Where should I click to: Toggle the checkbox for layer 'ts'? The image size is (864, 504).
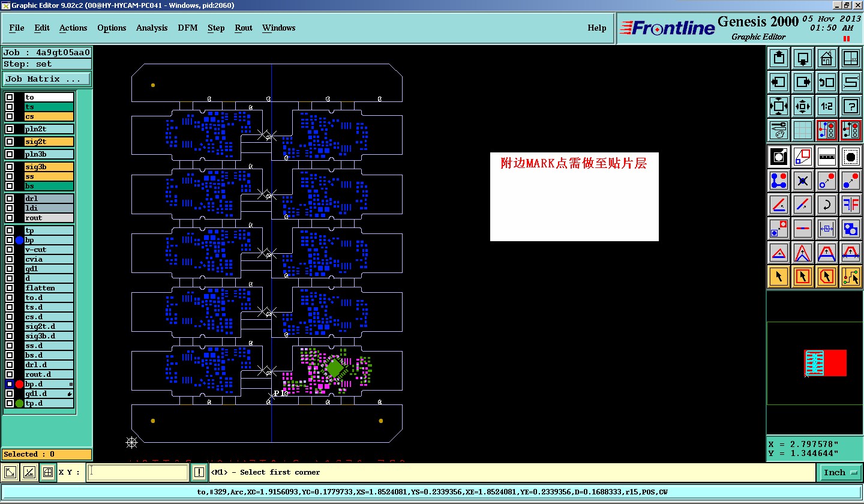coord(10,107)
